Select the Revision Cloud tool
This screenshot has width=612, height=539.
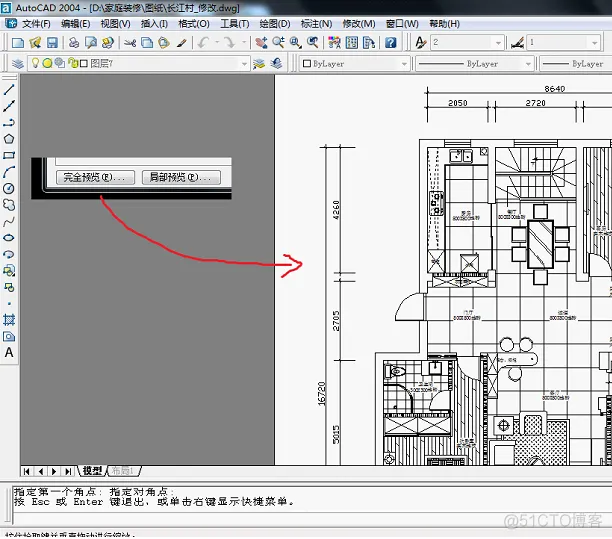(9, 205)
